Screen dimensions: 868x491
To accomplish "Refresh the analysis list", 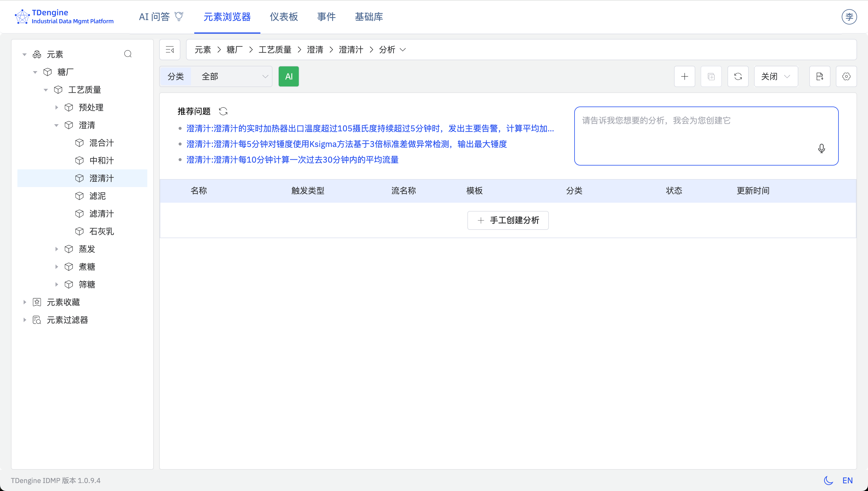I will (x=738, y=76).
